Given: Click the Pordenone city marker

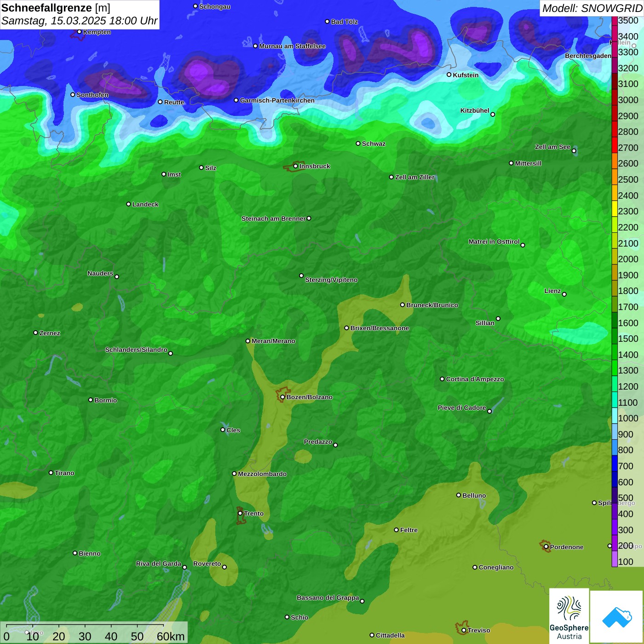Looking at the screenshot, I should [546, 547].
